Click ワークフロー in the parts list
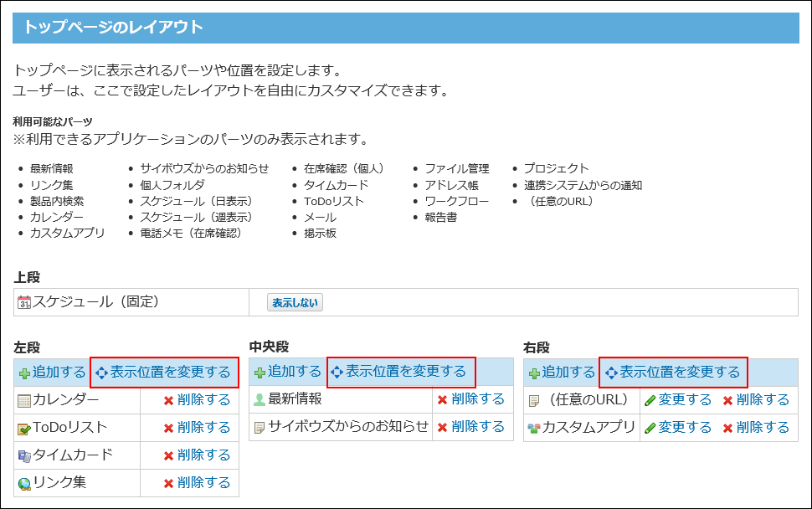Screen dimensions: 812x509 457,201
